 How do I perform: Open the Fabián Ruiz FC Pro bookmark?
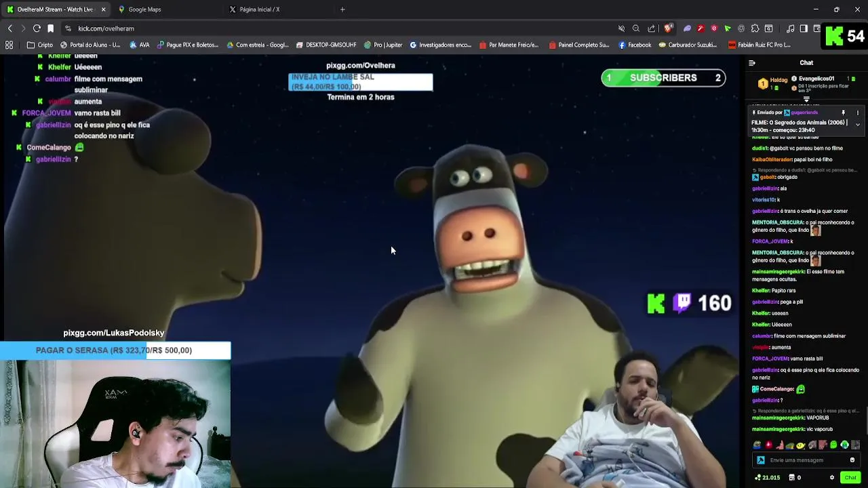(x=759, y=45)
